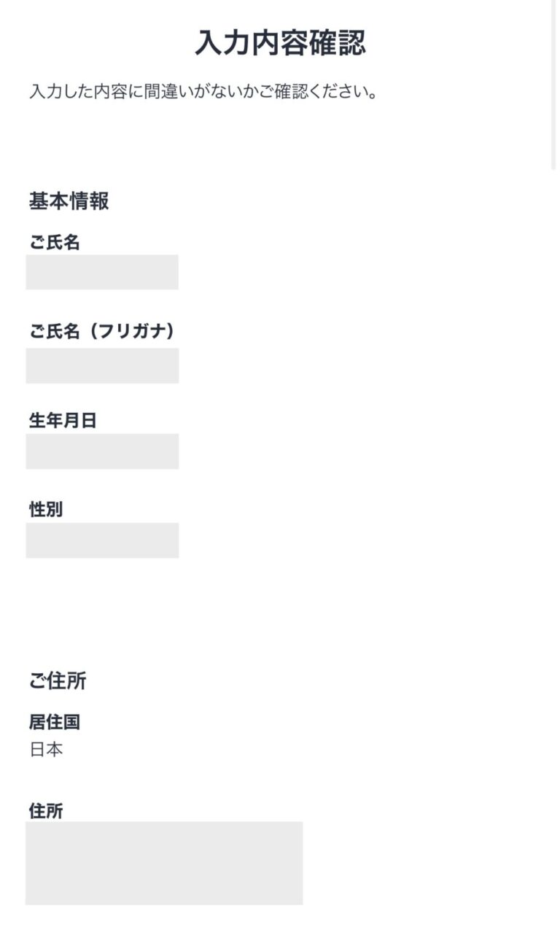
Task: Click the 入力内容確認 page title
Action: point(280,44)
